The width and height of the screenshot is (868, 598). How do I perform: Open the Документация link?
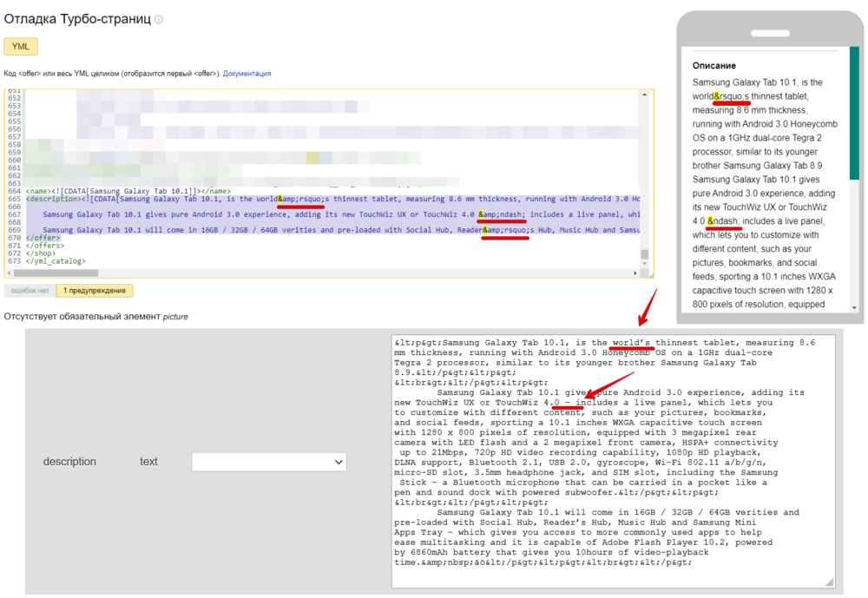[247, 74]
